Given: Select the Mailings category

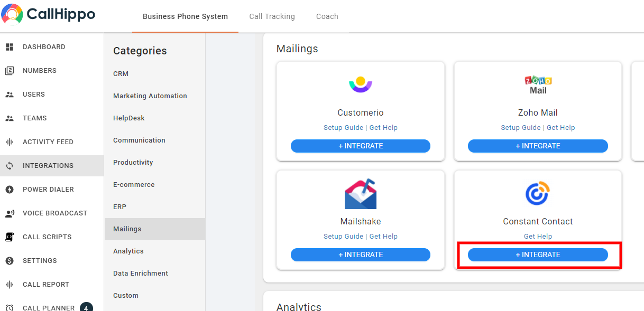Looking at the screenshot, I should click(154, 229).
